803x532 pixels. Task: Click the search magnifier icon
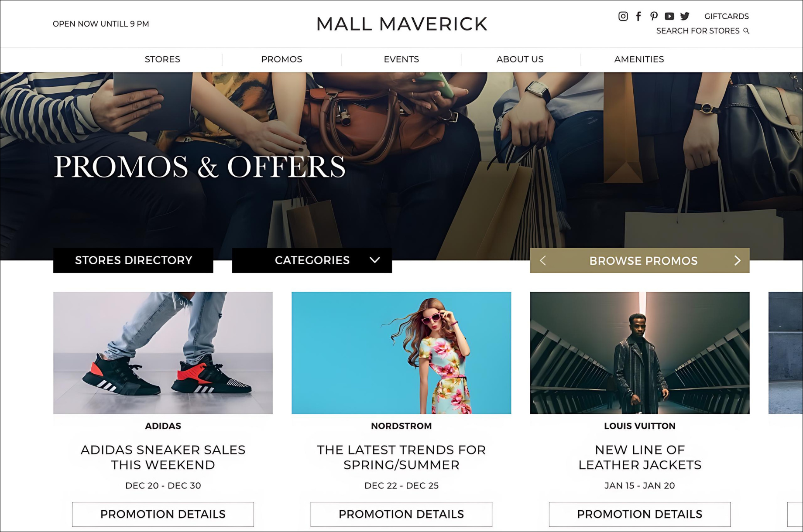(x=746, y=31)
